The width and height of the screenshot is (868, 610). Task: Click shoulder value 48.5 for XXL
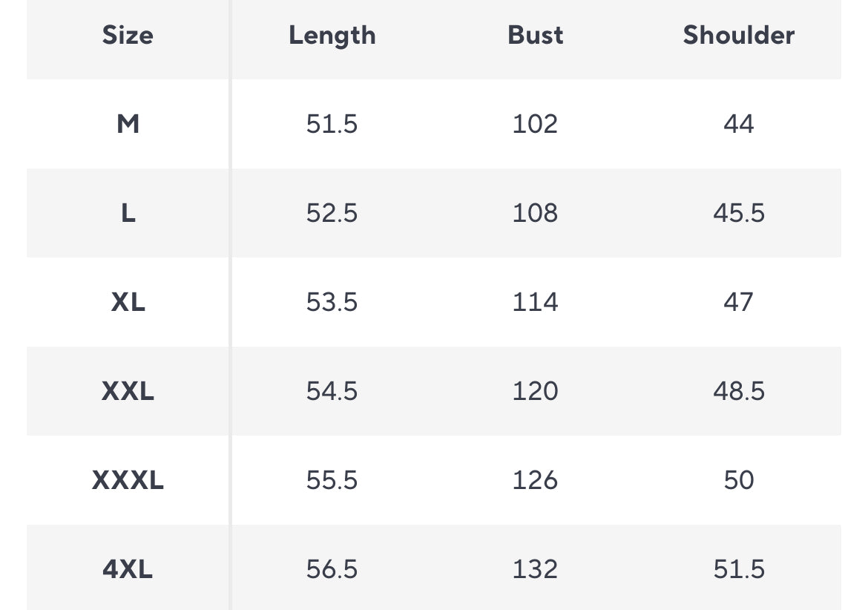point(738,391)
